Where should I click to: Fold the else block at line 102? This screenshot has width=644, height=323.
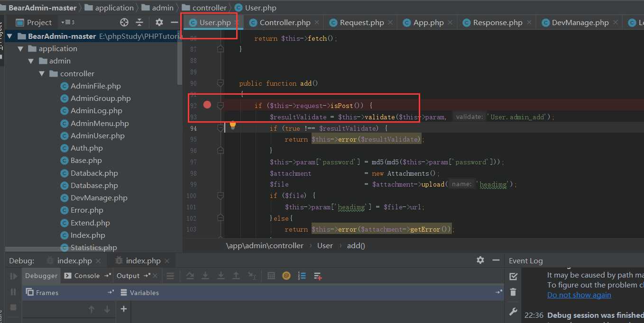coord(221,218)
